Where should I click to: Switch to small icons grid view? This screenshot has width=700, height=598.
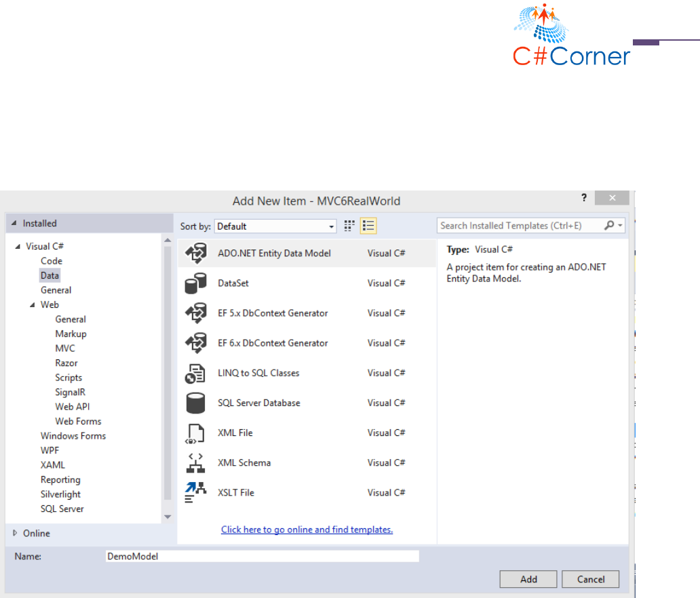coord(349,226)
